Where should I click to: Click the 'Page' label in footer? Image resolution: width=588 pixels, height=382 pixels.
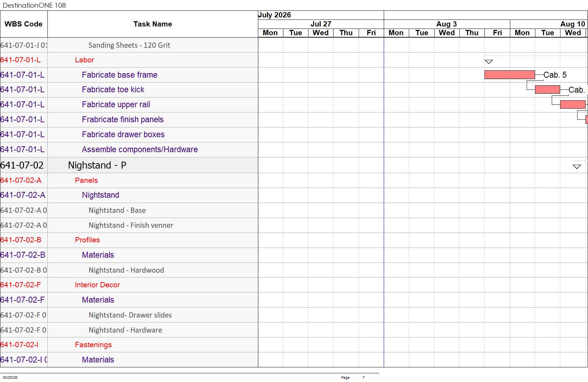click(x=345, y=377)
